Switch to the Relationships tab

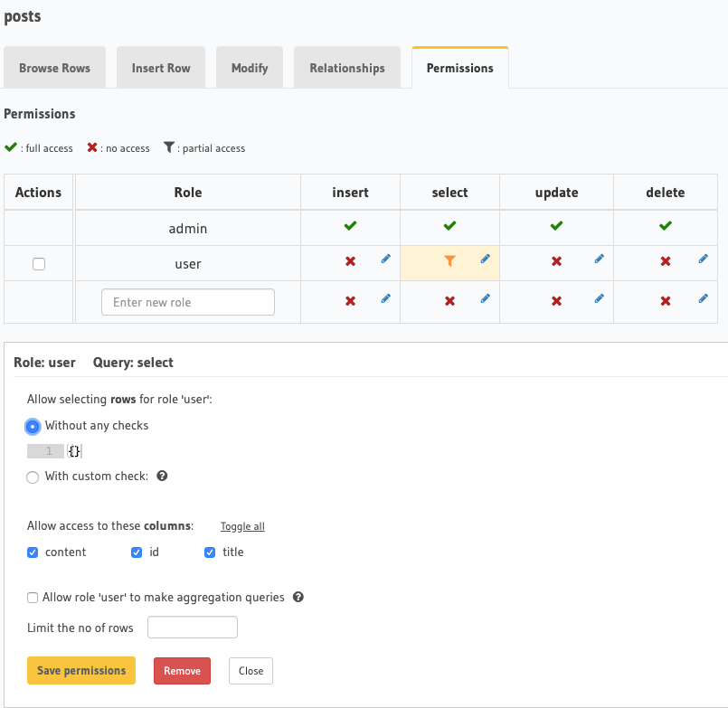[x=347, y=68]
